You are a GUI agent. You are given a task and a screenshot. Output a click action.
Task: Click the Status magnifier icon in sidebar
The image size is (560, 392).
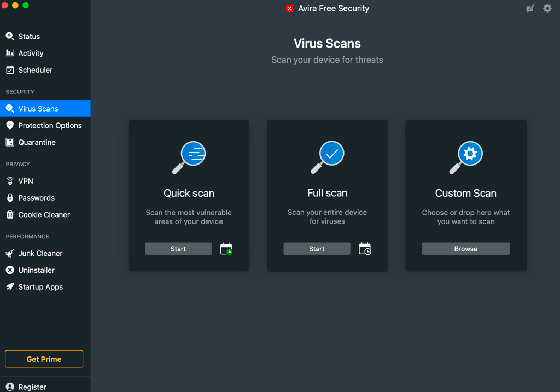(x=10, y=36)
